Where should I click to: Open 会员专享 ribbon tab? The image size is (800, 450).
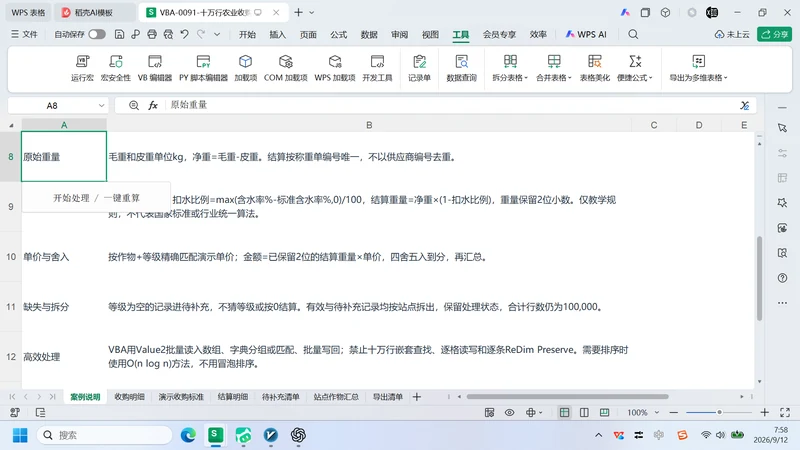coord(499,34)
